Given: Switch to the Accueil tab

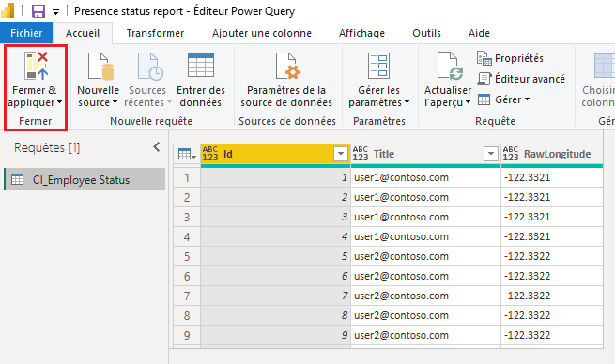Looking at the screenshot, I should click(83, 33).
